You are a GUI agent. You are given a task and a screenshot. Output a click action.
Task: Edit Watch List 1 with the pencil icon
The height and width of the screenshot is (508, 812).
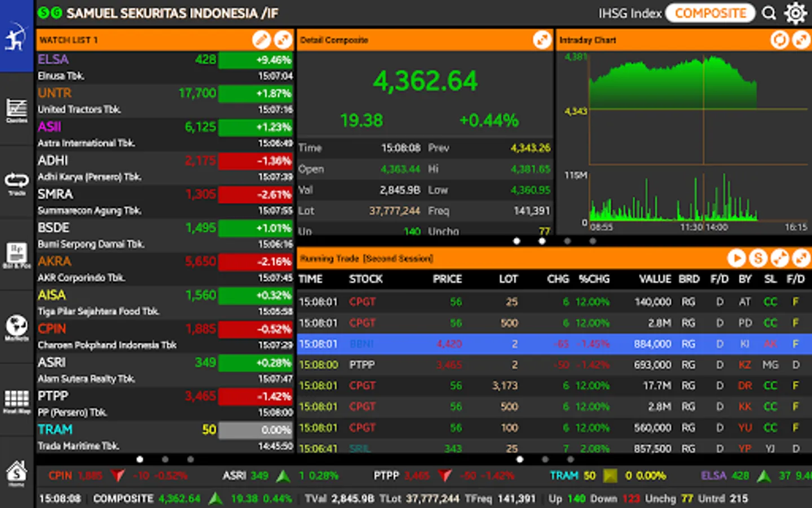pyautogui.click(x=261, y=40)
